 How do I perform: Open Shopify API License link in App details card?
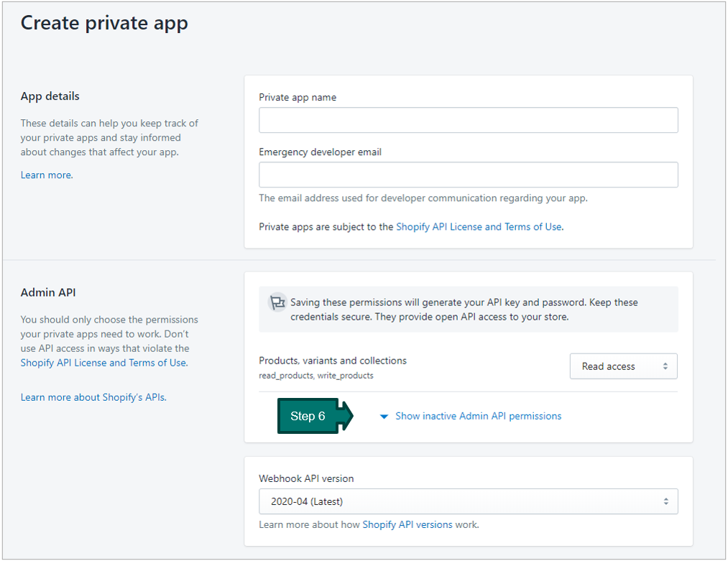click(x=479, y=227)
